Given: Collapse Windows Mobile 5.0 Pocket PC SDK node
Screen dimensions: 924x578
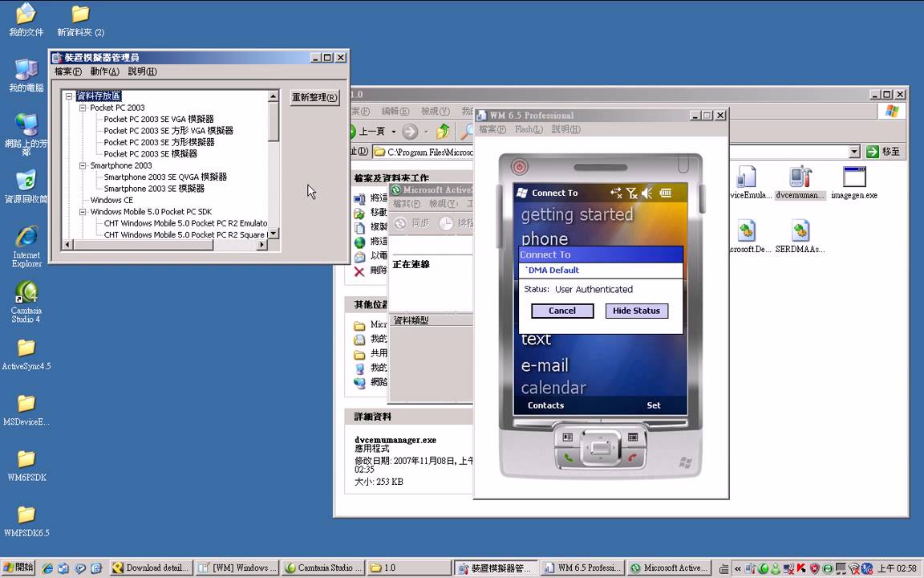Looking at the screenshot, I should (83, 212).
